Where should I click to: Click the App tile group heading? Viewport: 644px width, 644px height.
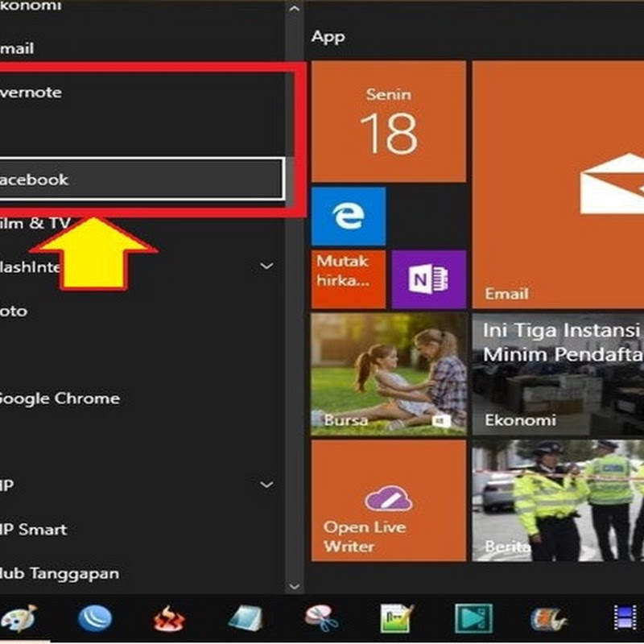pyautogui.click(x=328, y=37)
